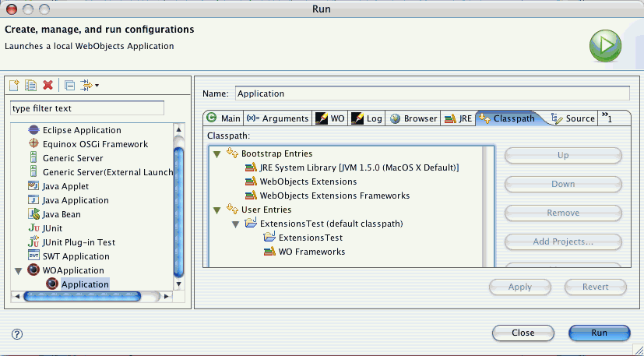
Task: Select JRE System Library [JVM 1.5.0] entry
Action: (352, 167)
